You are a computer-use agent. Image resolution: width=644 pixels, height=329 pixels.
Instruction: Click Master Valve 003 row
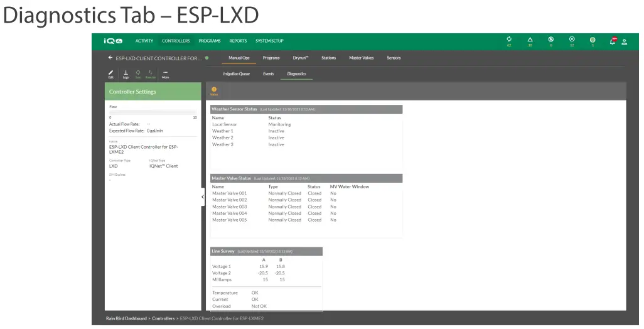[306, 207]
